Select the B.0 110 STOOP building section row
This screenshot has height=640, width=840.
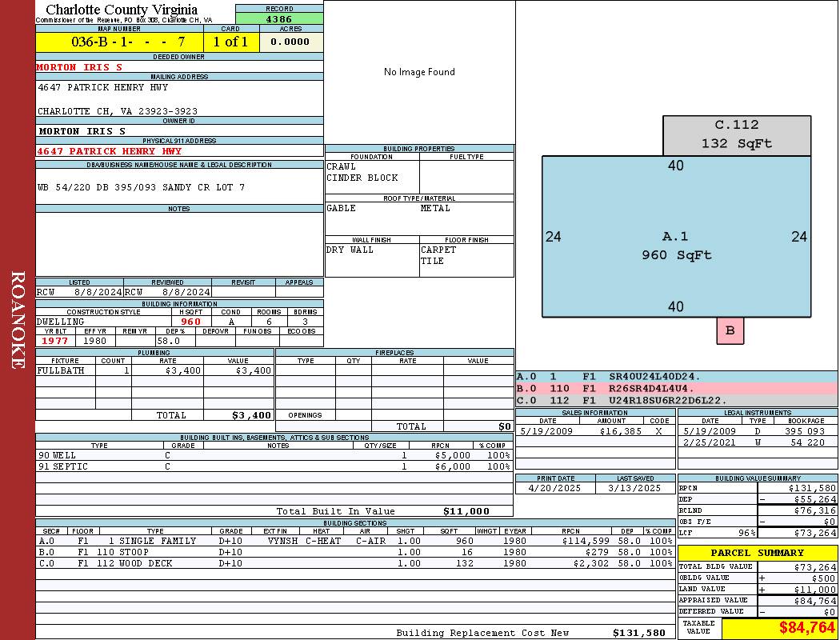click(x=354, y=552)
